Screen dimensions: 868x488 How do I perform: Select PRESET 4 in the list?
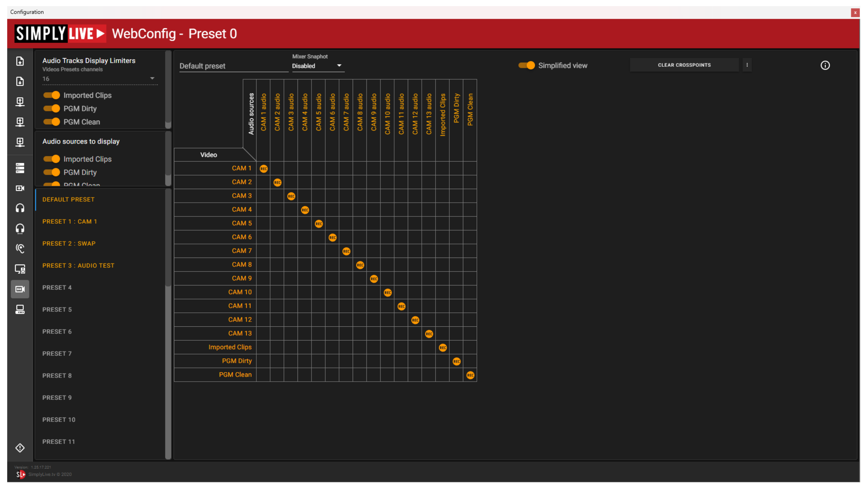click(x=100, y=288)
